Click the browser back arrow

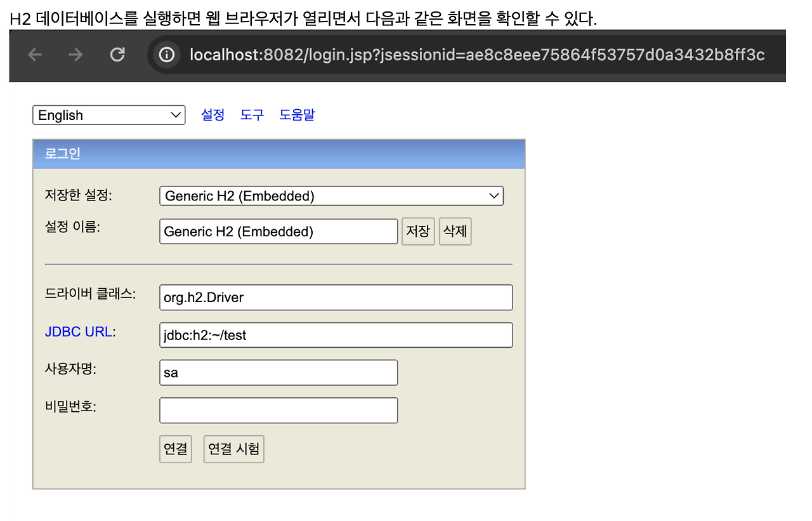(35, 55)
